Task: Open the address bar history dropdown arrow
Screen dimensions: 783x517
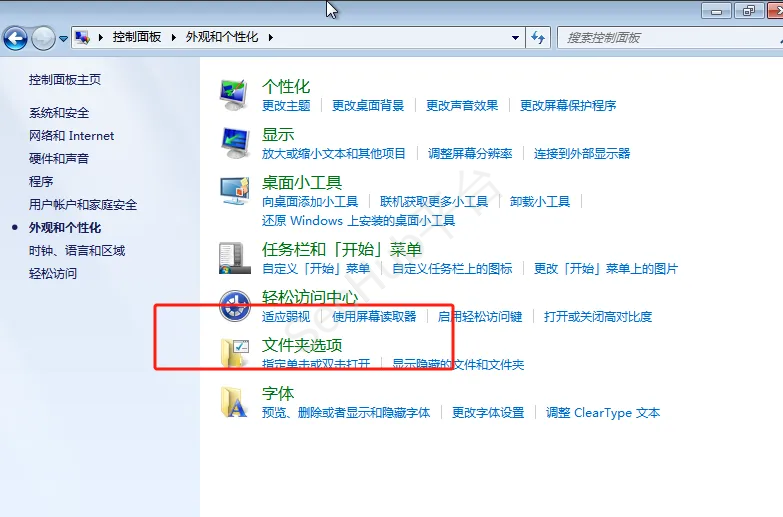Action: [516, 38]
